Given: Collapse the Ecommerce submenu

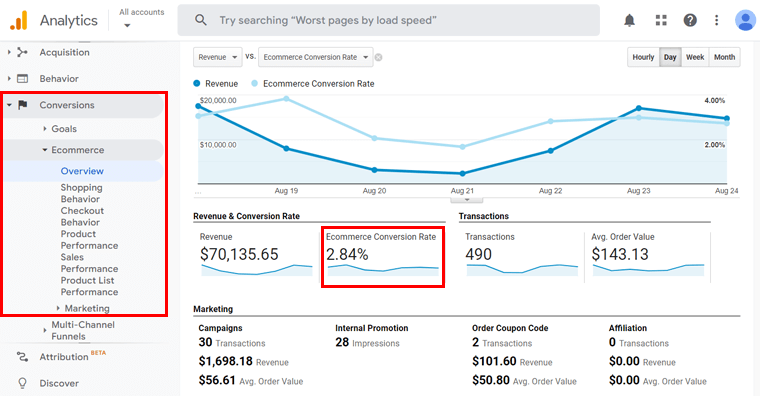Looking at the screenshot, I should [45, 150].
